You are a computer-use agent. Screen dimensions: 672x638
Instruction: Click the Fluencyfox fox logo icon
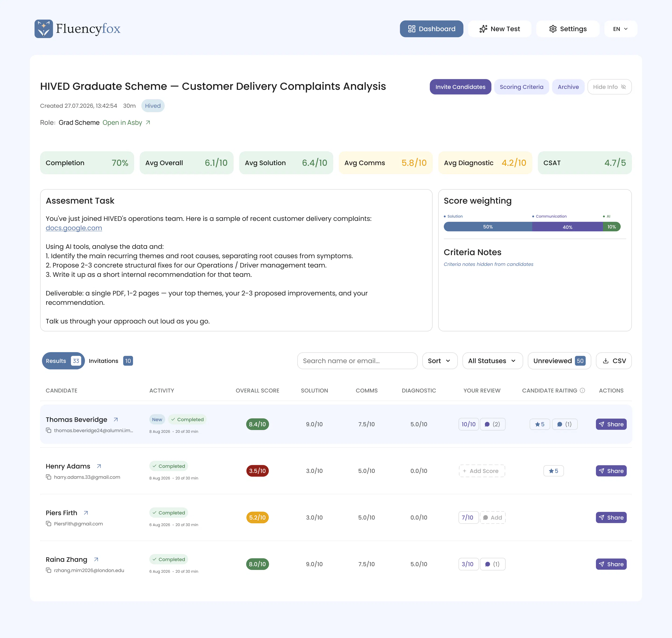point(44,29)
